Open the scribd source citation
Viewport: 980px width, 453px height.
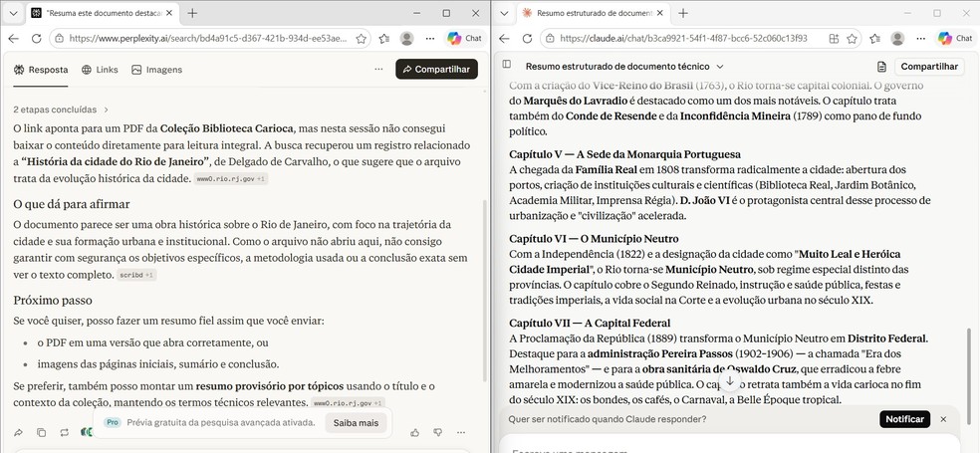click(x=136, y=275)
